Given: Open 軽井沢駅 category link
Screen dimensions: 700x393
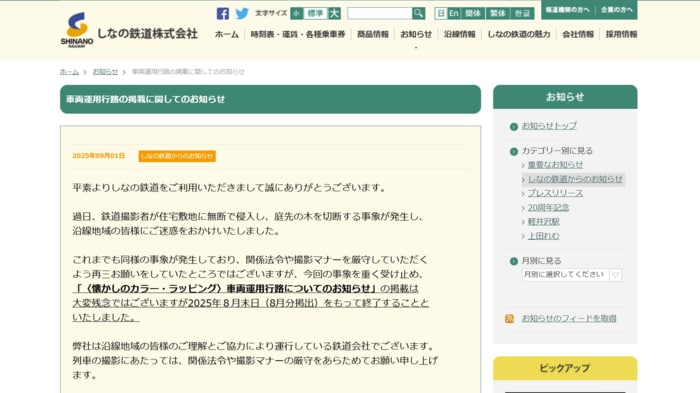Looking at the screenshot, I should coord(543,222).
